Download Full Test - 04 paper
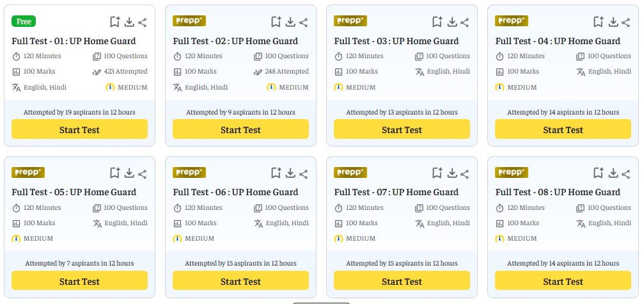644x304 pixels. pyautogui.click(x=613, y=22)
